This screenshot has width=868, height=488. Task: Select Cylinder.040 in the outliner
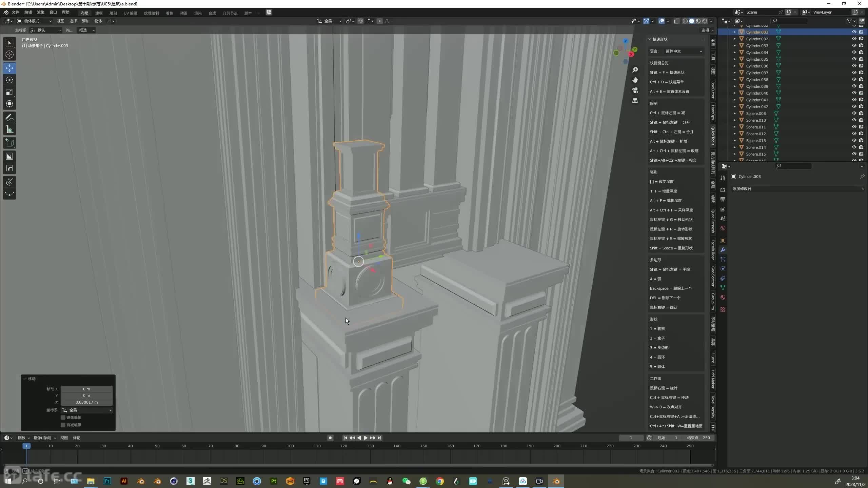pyautogui.click(x=757, y=93)
